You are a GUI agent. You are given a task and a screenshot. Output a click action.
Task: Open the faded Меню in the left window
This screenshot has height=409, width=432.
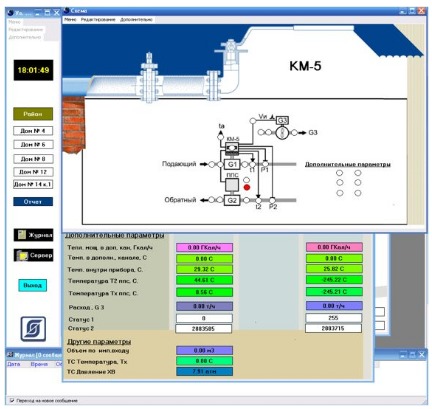pyautogui.click(x=14, y=22)
